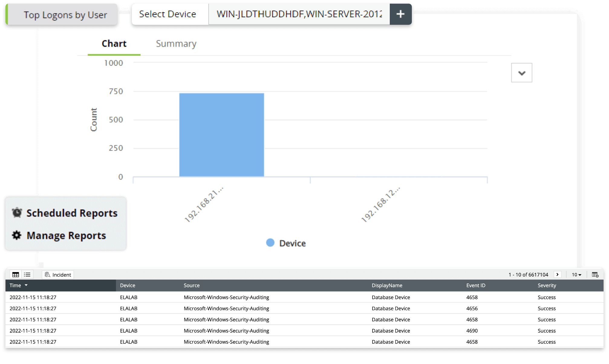
Task: Open Manage Reports menu option
Action: [65, 235]
